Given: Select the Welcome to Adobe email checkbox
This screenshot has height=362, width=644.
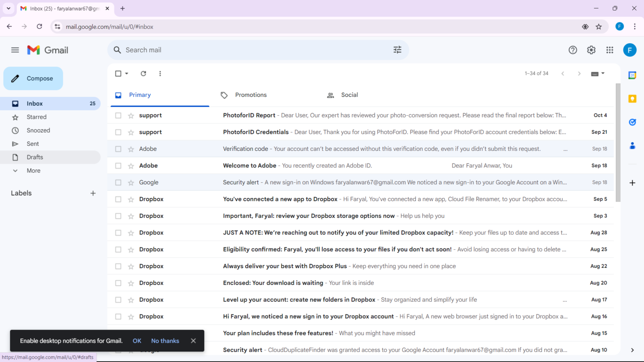Looking at the screenshot, I should click(118, 165).
